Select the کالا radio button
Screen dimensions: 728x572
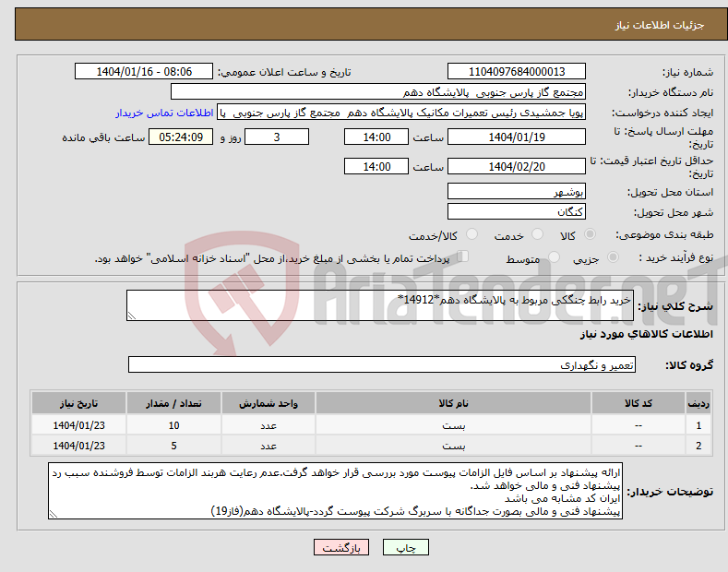[x=590, y=234]
